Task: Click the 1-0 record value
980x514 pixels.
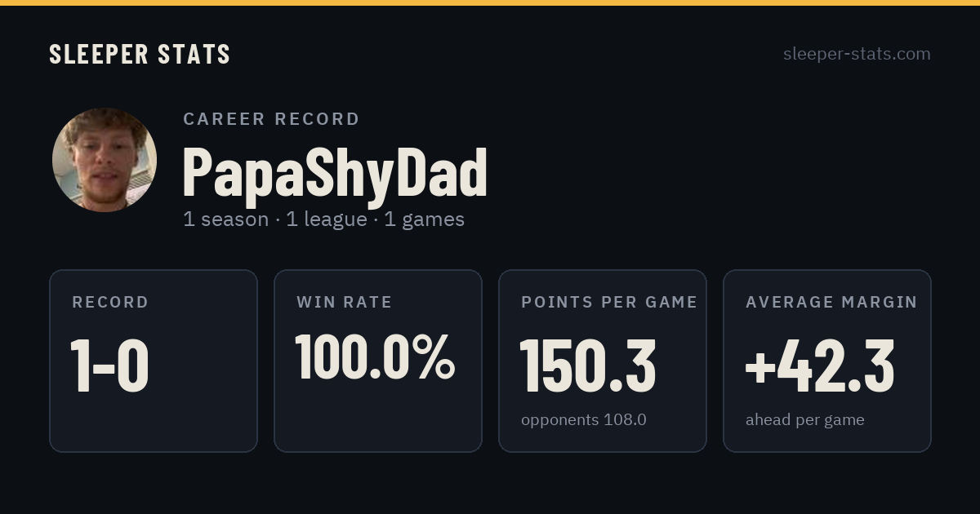Action: point(109,366)
